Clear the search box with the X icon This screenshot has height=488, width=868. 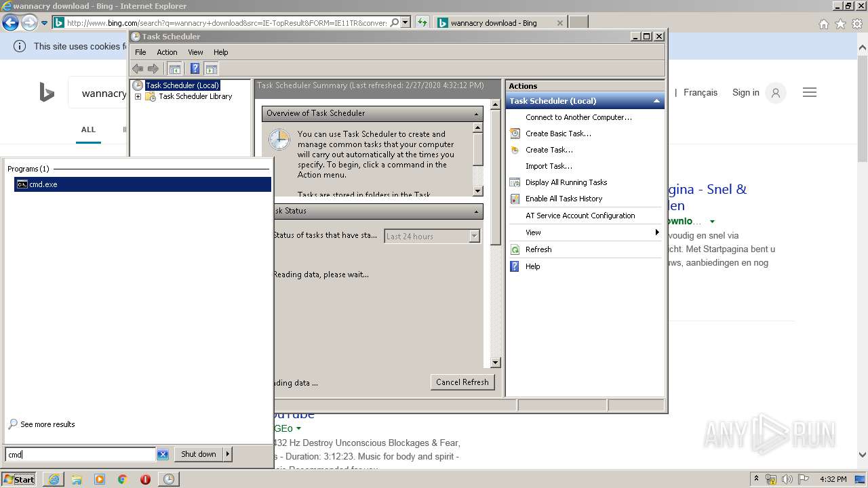163,455
